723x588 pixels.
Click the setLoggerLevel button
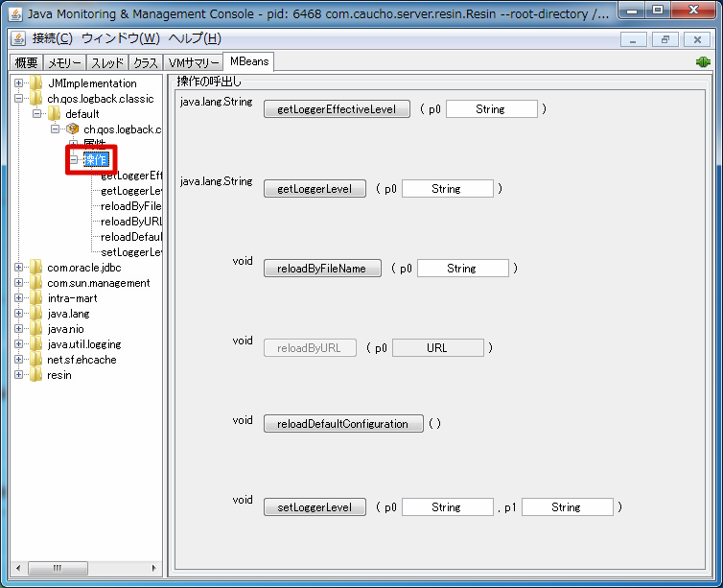315,506
